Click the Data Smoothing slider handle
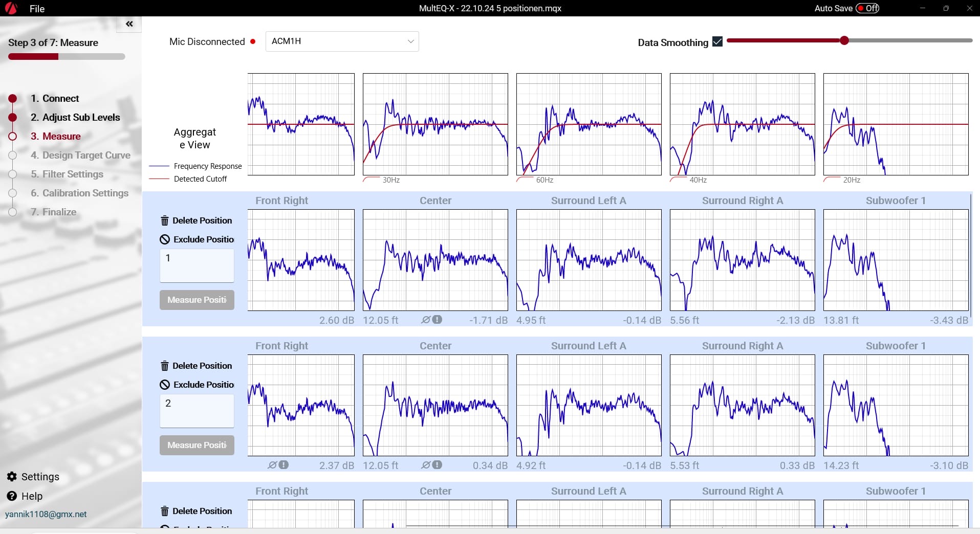The height and width of the screenshot is (534, 980). tap(844, 40)
